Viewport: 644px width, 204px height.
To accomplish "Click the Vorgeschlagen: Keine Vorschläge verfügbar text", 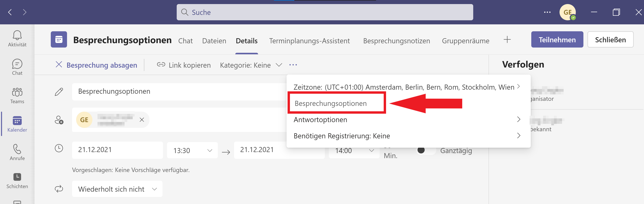I will point(131,170).
